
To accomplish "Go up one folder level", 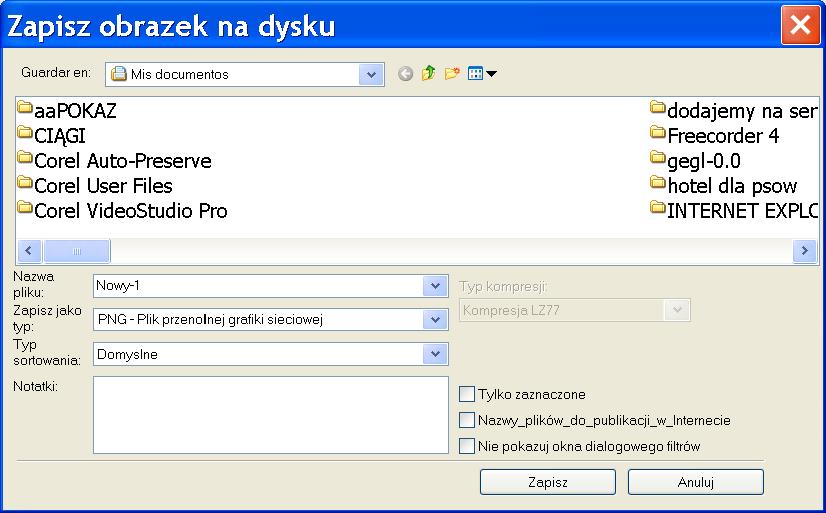I will [428, 74].
